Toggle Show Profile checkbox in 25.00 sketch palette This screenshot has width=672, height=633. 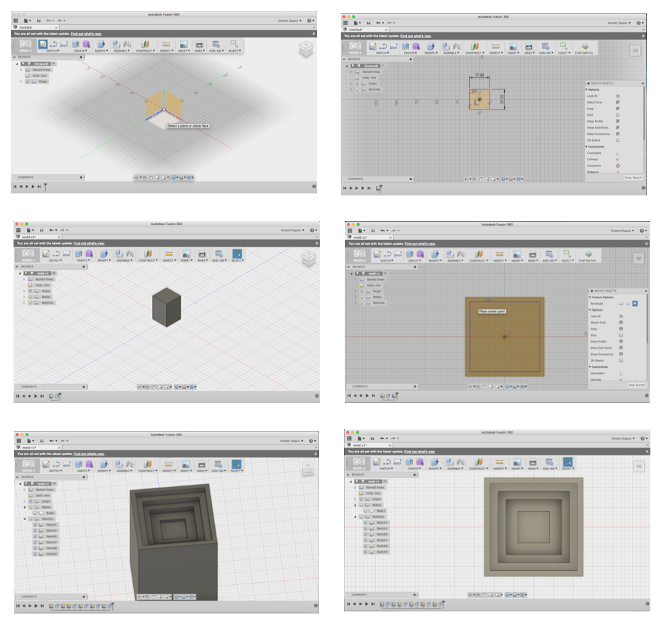click(x=617, y=121)
